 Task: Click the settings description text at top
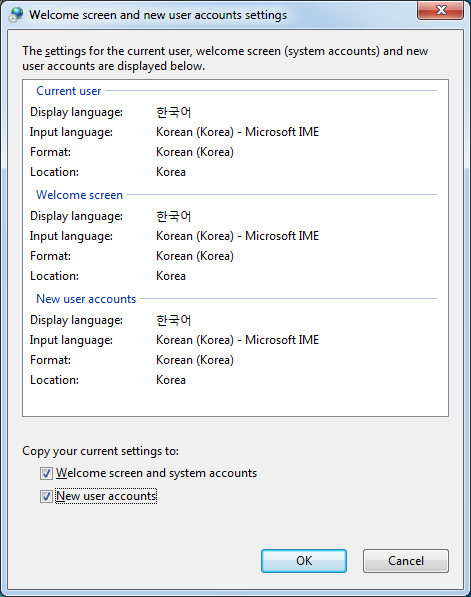pyautogui.click(x=225, y=59)
